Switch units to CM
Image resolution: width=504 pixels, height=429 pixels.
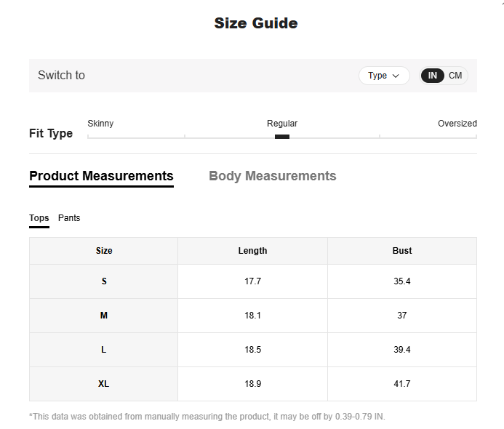tap(455, 76)
